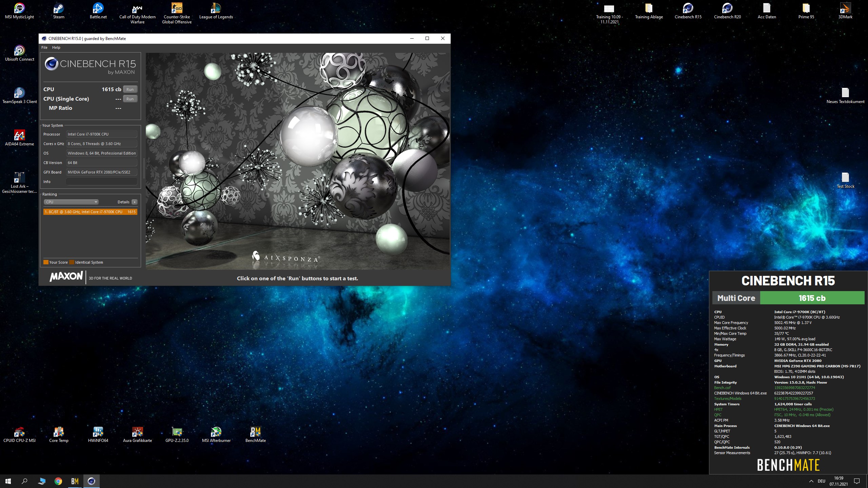This screenshot has height=488, width=868.
Task: Click the 1615 cb BenchMate score bar
Action: pos(812,298)
